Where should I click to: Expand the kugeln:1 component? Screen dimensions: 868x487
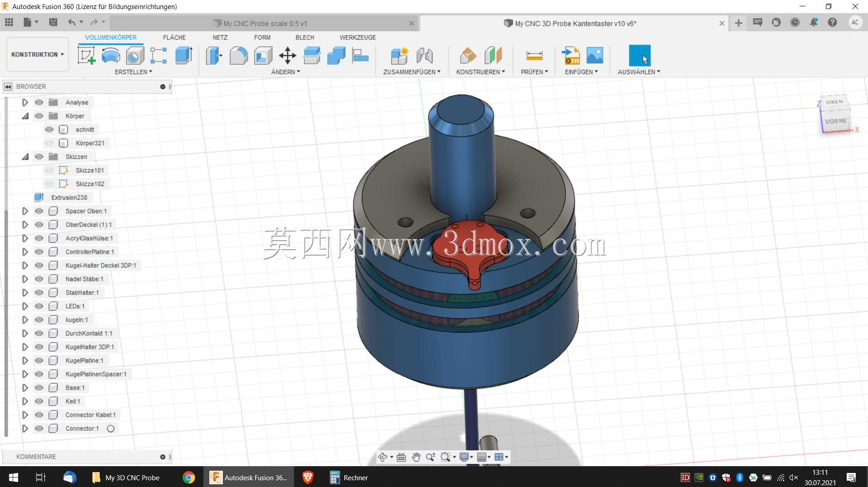[x=25, y=320]
